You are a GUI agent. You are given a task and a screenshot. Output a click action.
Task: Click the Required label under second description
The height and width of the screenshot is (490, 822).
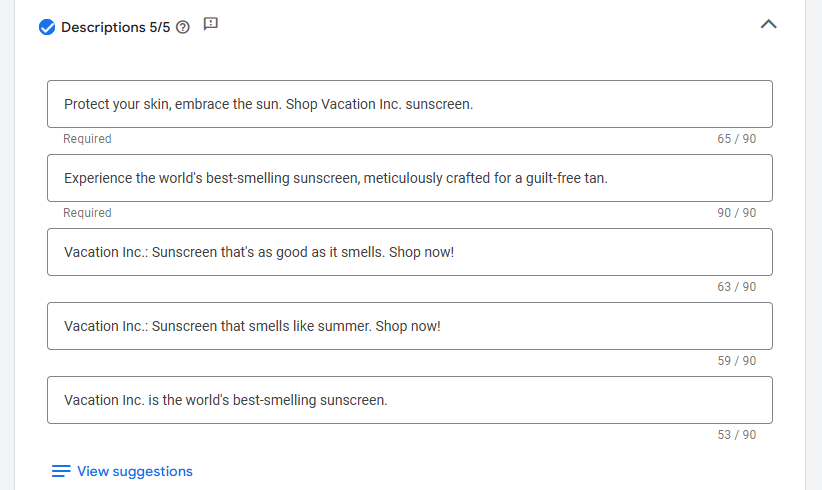coord(87,213)
